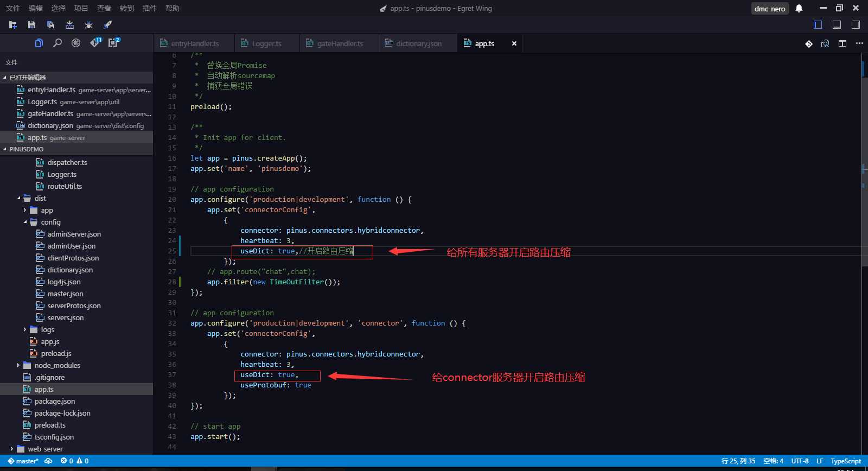
Task: Click the save all files toolbar icon
Action: click(x=50, y=25)
